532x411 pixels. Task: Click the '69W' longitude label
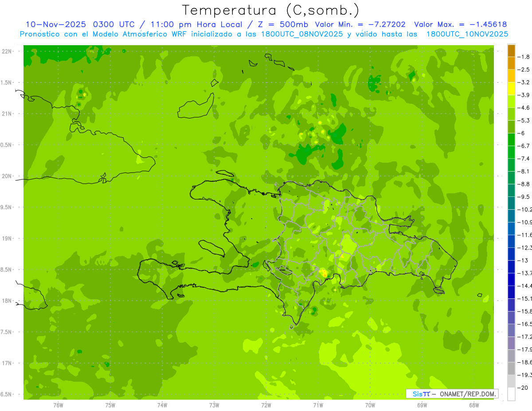pos(422,405)
